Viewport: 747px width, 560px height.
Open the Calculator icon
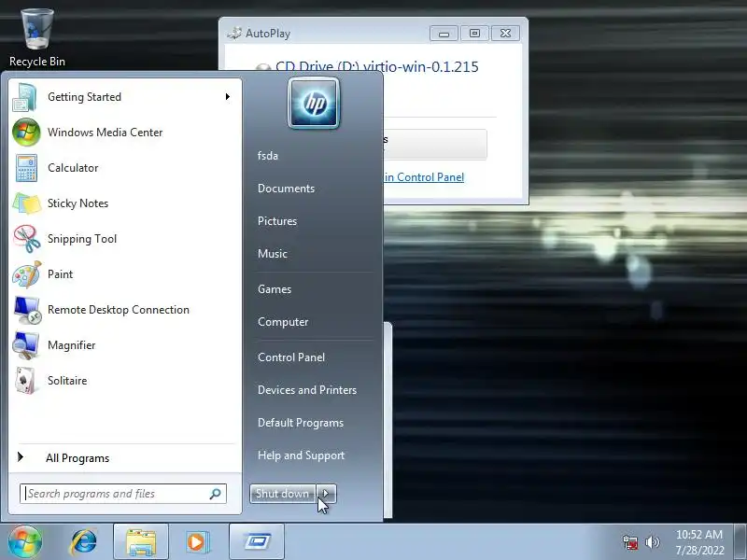[26, 168]
